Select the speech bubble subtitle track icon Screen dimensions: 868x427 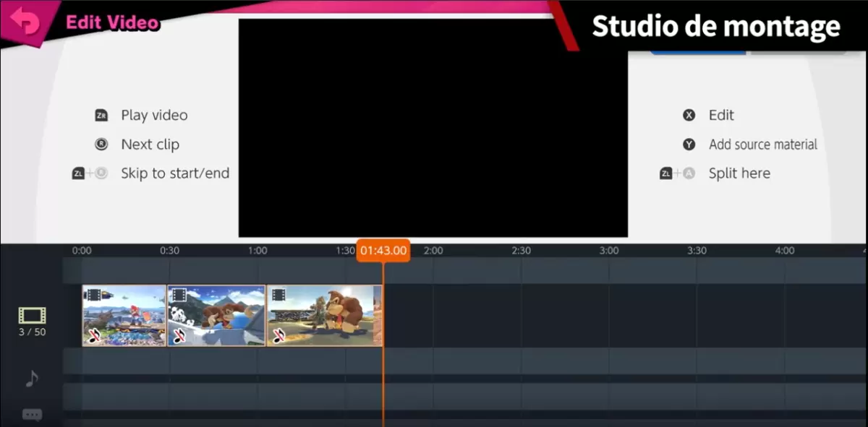32,415
